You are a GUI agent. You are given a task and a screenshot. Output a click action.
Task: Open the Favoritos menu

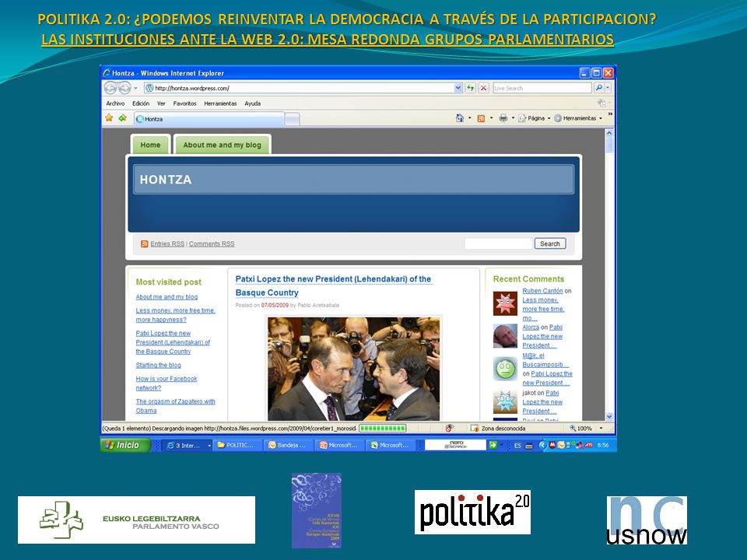click(185, 103)
